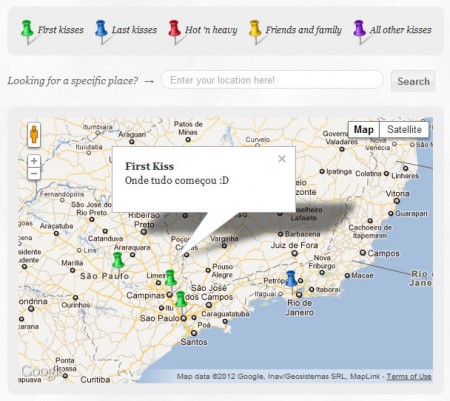Screen dimensions: 450x401
Task: Switch to Map view
Action: [x=364, y=129]
